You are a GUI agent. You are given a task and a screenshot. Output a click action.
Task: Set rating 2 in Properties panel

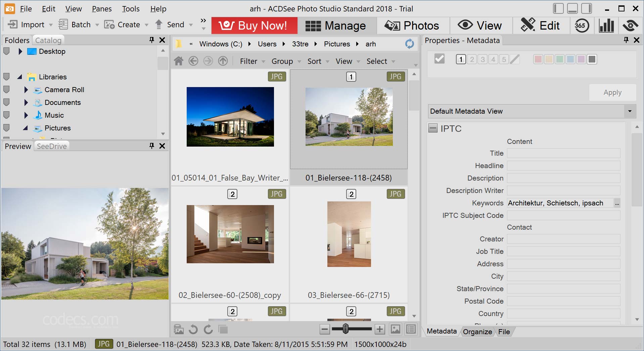pyautogui.click(x=472, y=60)
